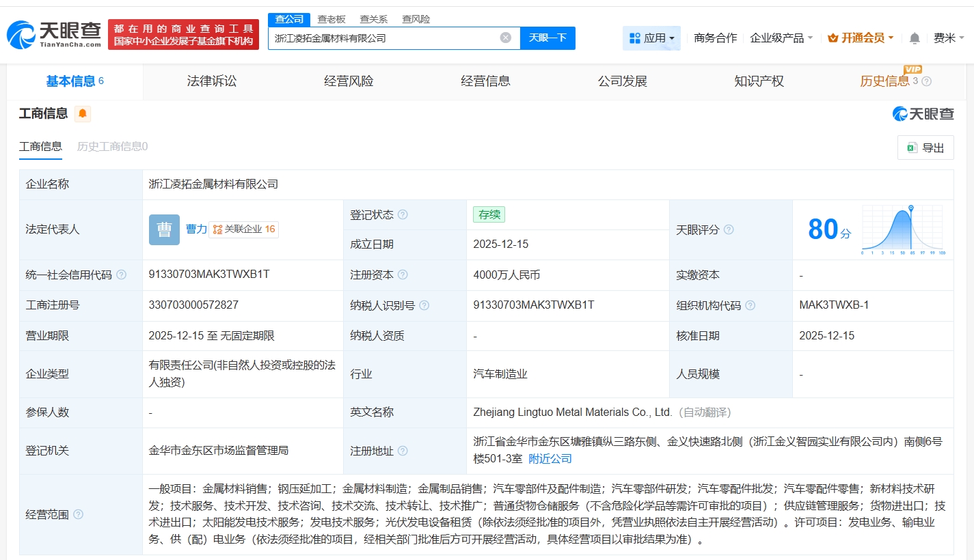Switch to the 法律诉讼 tab
The image size is (974, 560).
pyautogui.click(x=212, y=81)
